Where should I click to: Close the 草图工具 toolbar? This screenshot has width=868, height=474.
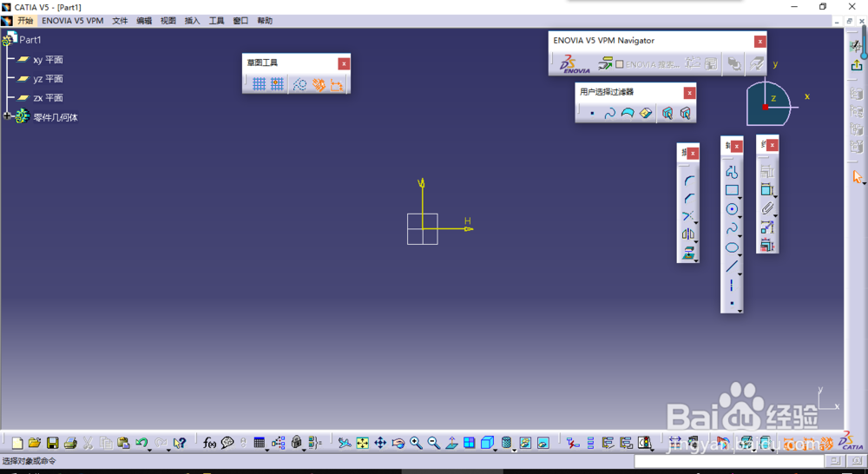[344, 63]
